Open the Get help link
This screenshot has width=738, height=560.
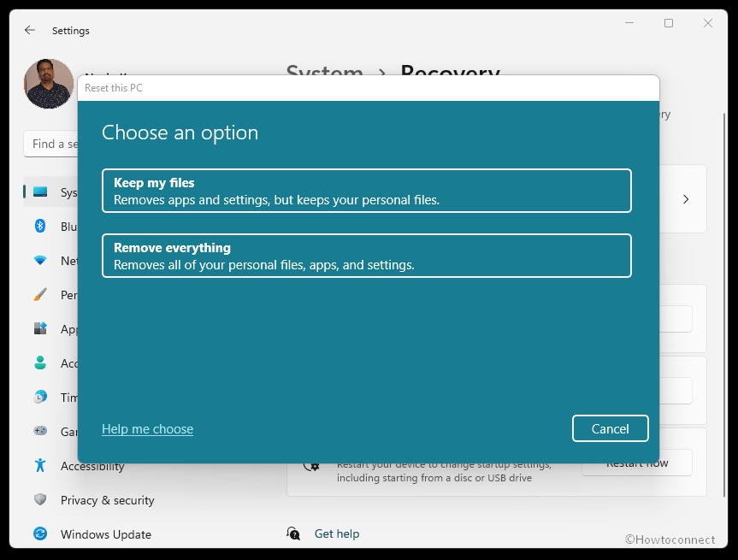pos(337,533)
